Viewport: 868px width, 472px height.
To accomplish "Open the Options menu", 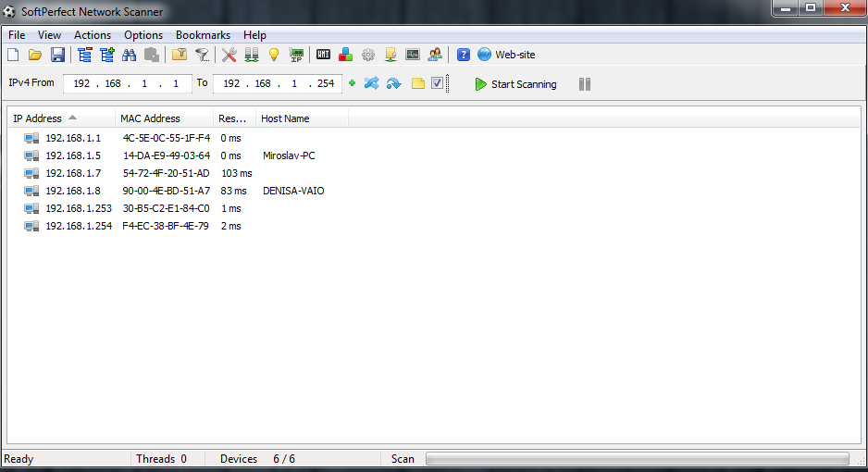I will (143, 35).
